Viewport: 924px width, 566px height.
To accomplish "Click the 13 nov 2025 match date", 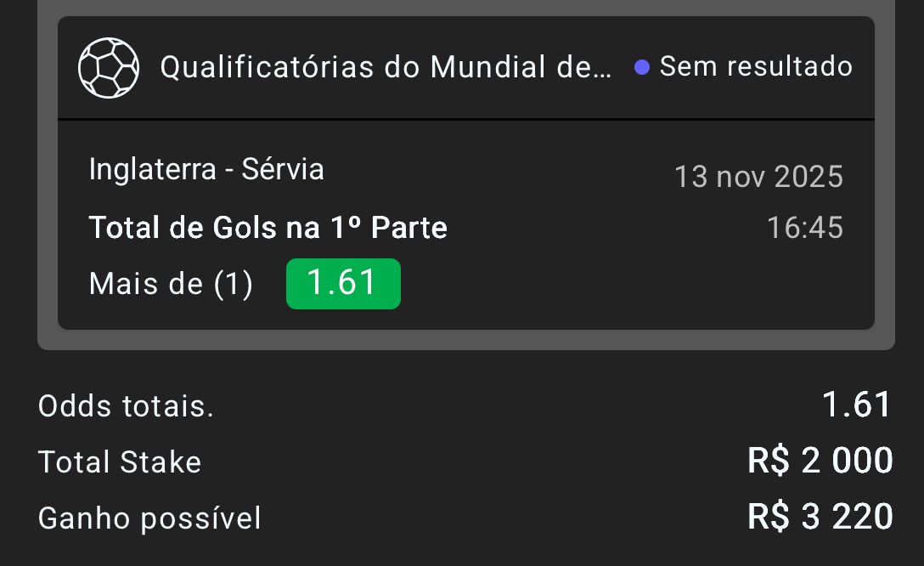I will [758, 177].
